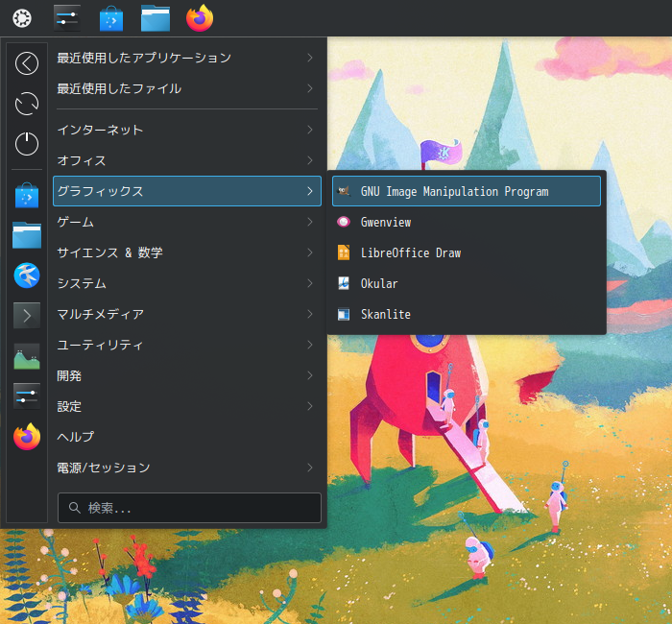This screenshot has width=672, height=624.
Task: Launch Discover store from the top panel
Action: click(111, 18)
